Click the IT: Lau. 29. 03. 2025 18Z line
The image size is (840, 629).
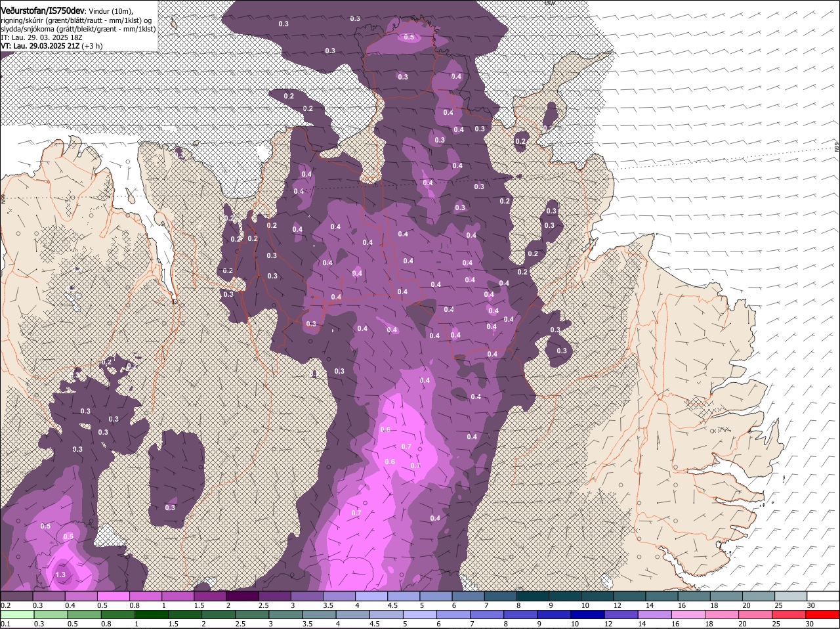[41, 37]
